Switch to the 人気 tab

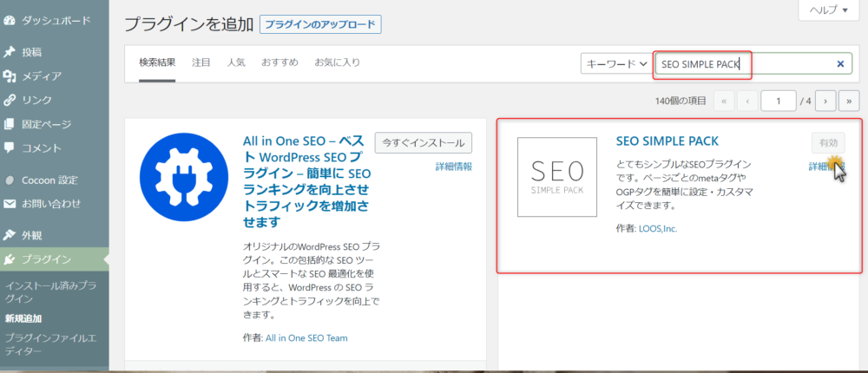point(236,62)
